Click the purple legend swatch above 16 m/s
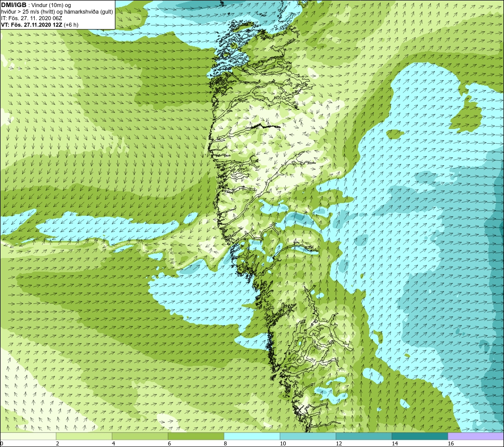The width and height of the screenshot is (504, 447). pos(476,436)
